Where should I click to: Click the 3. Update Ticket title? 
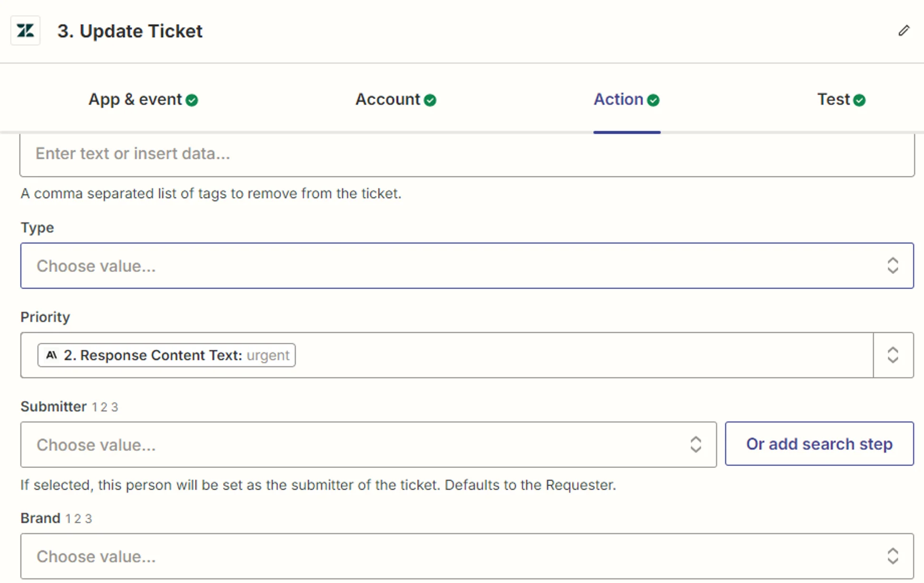(130, 31)
